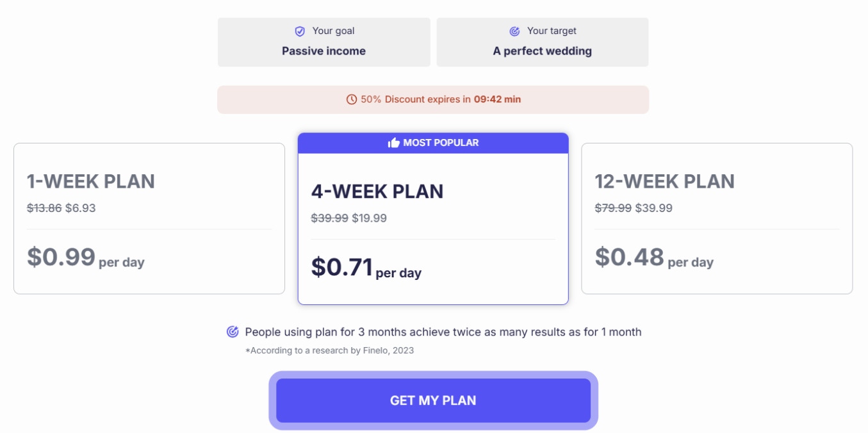Select the 1-WEEK PLAN card
The image size is (868, 433).
point(149,218)
